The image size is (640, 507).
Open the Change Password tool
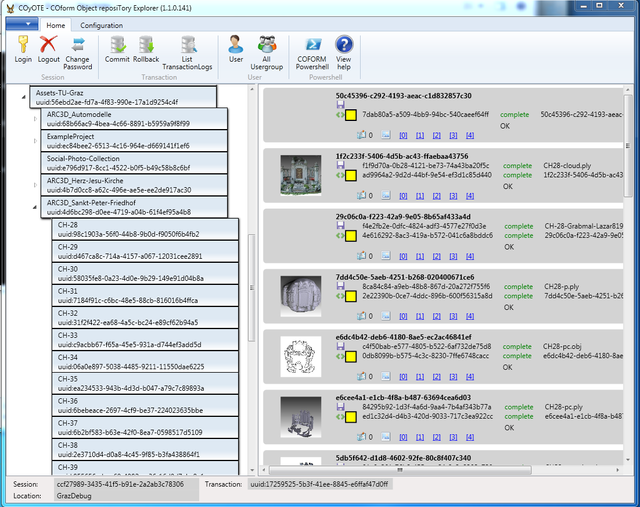pos(78,45)
